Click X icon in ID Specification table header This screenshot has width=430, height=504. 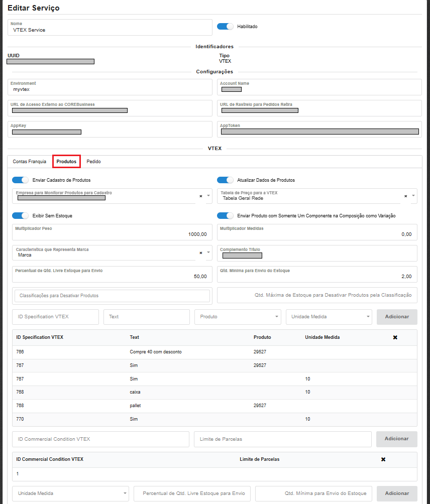tap(395, 337)
